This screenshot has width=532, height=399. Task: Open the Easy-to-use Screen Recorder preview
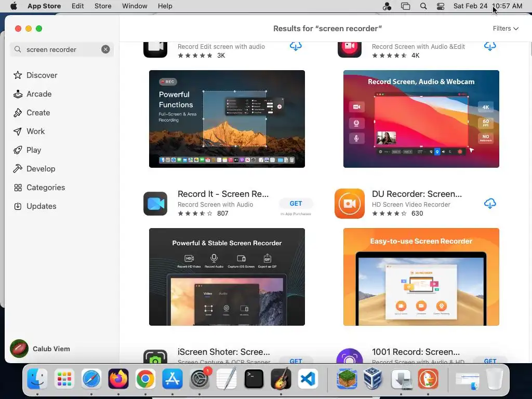point(421,277)
